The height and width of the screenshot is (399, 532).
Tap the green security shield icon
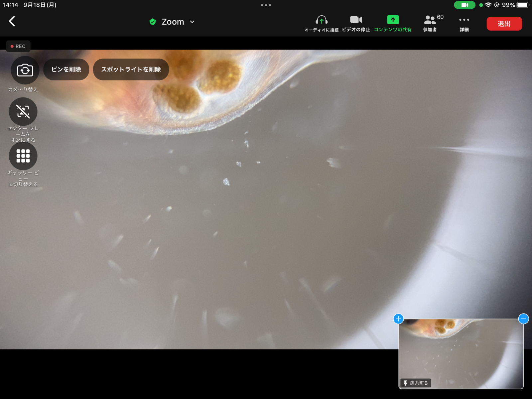[153, 22]
